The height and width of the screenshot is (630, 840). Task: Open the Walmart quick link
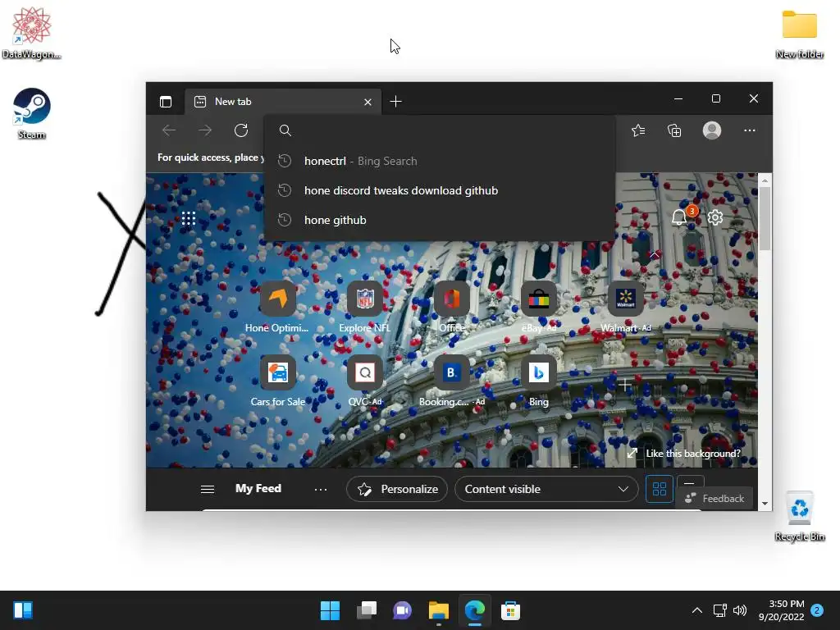(626, 307)
